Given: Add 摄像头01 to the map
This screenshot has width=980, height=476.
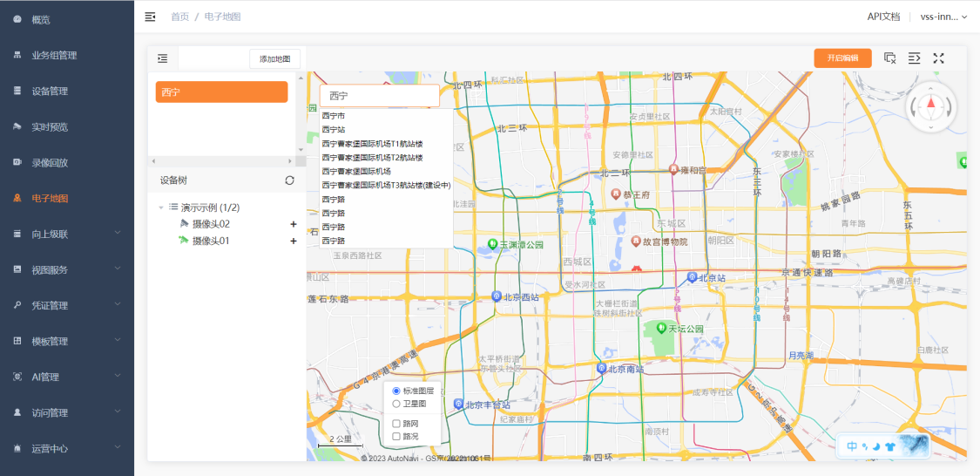Looking at the screenshot, I should coord(293,241).
